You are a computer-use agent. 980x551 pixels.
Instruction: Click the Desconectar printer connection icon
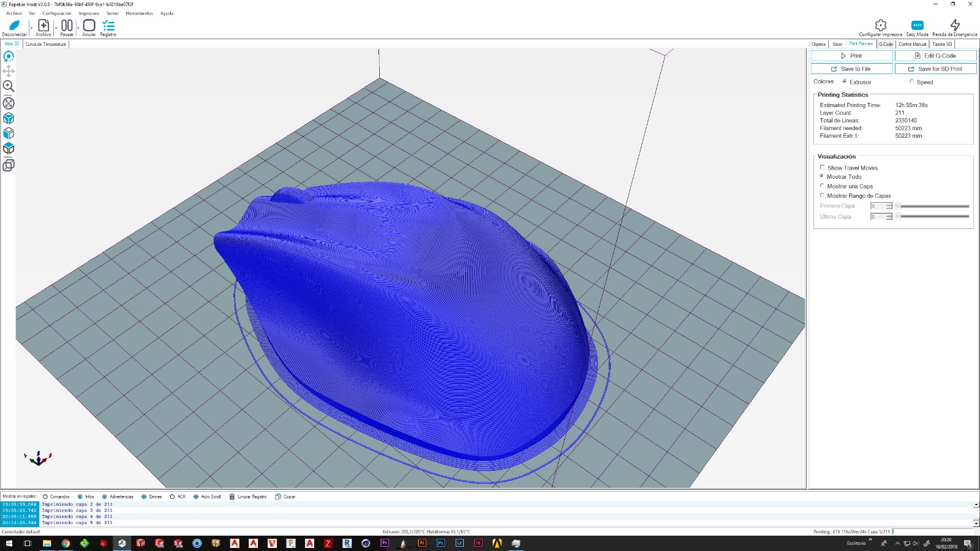coord(14,25)
